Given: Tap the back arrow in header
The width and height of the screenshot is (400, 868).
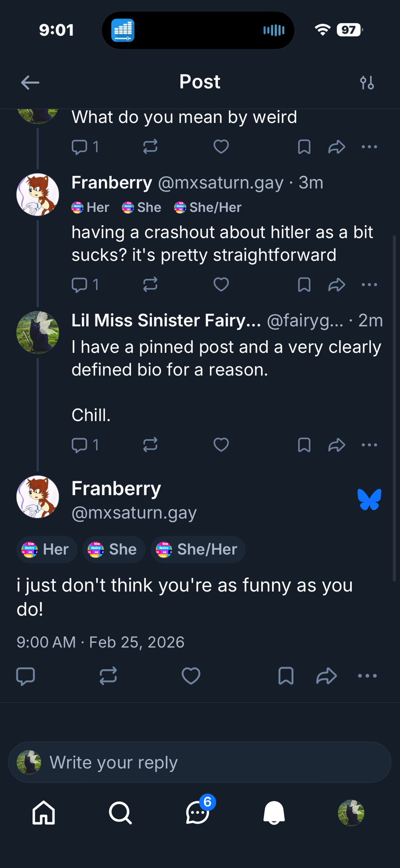Looking at the screenshot, I should click(x=30, y=82).
